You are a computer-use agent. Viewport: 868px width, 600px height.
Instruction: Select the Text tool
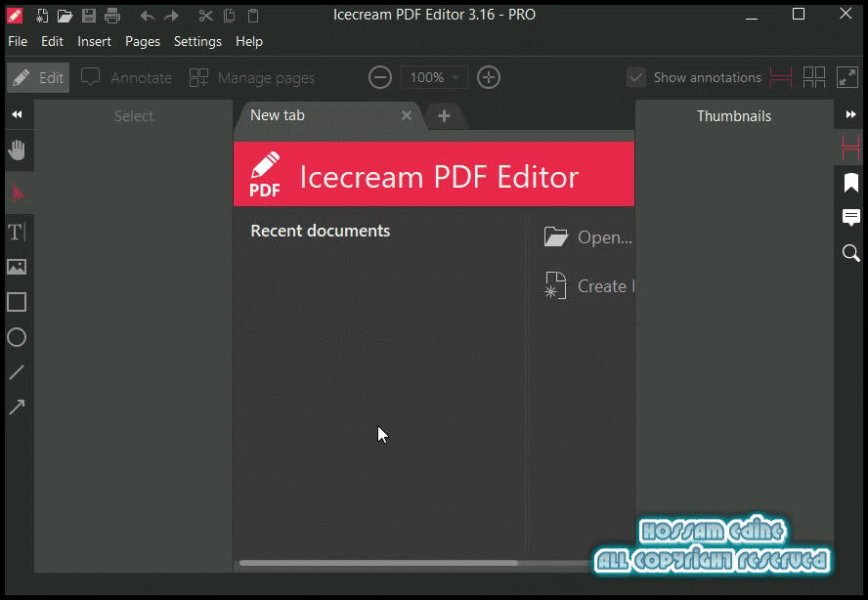(x=17, y=232)
